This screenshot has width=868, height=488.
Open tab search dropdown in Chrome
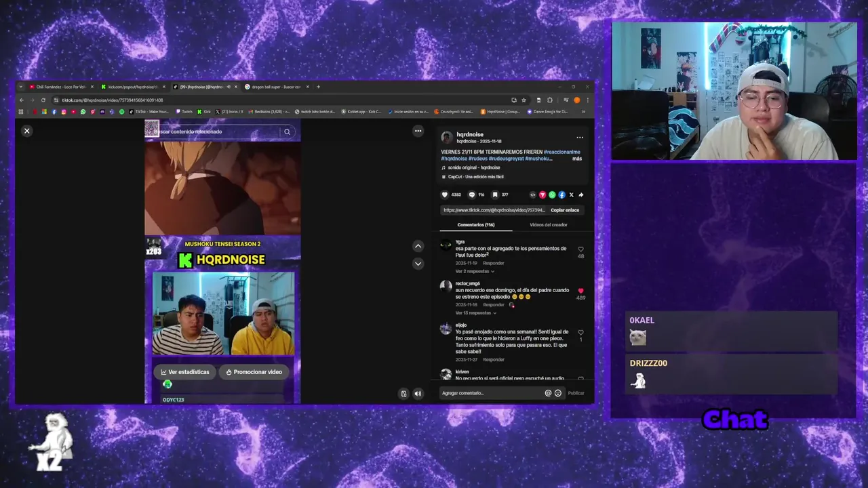[x=21, y=87]
